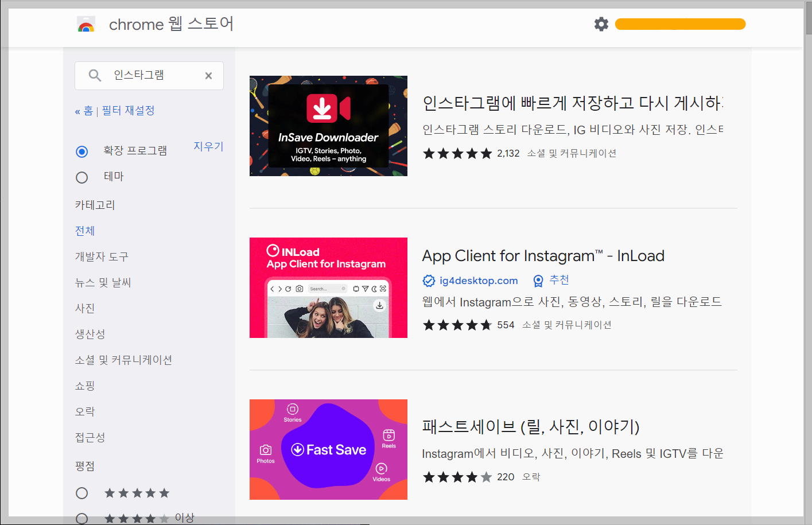Image resolution: width=812 pixels, height=525 pixels.
Task: Click 지우기 link next to filter
Action: coord(208,146)
